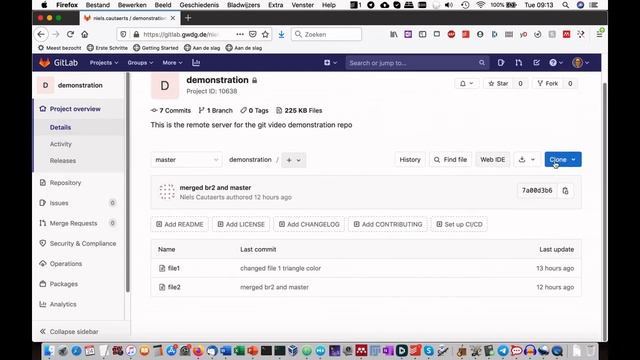Open the Web IDE button
This screenshot has height=360, width=640.
coord(493,160)
